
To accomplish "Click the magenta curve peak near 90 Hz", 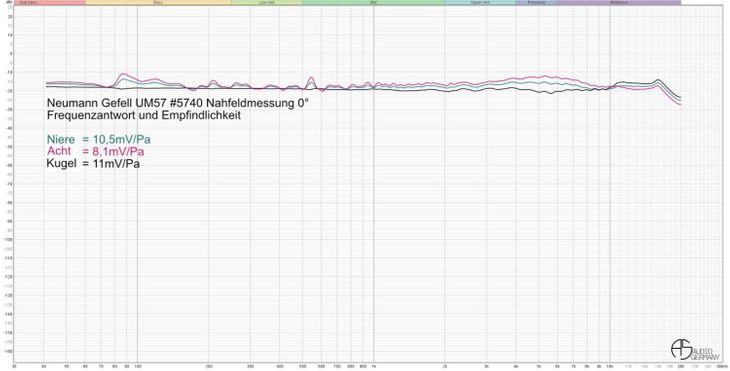I will [124, 74].
